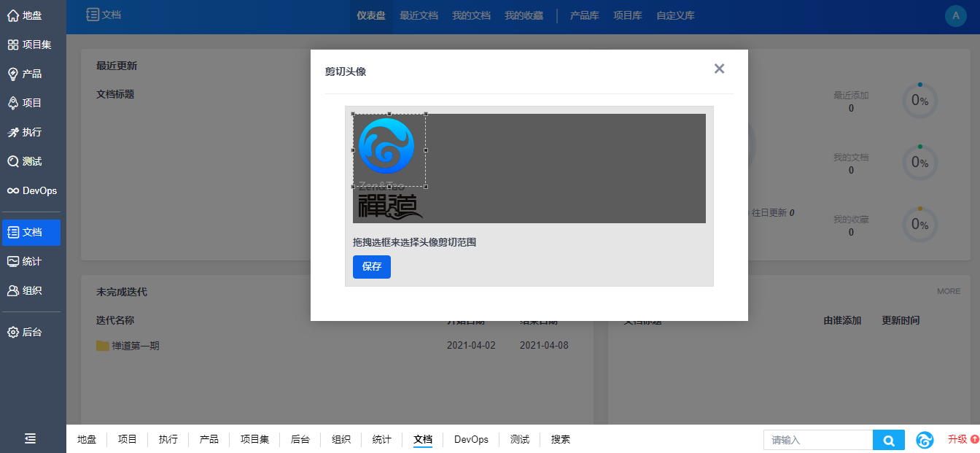Click the 地盘 home icon in sidebar
Screen dimensions: 980x453
pos(13,15)
